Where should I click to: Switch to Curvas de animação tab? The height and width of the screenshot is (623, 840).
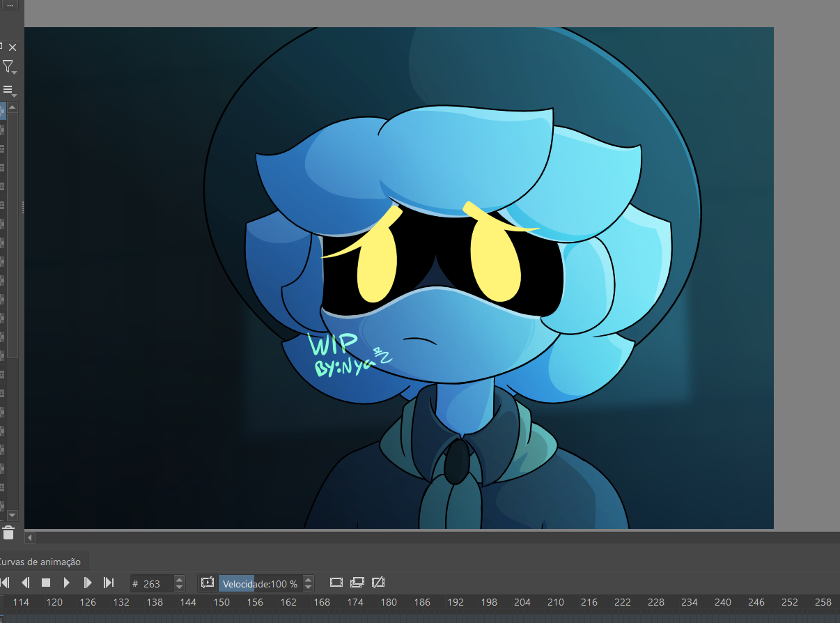pos(40,562)
